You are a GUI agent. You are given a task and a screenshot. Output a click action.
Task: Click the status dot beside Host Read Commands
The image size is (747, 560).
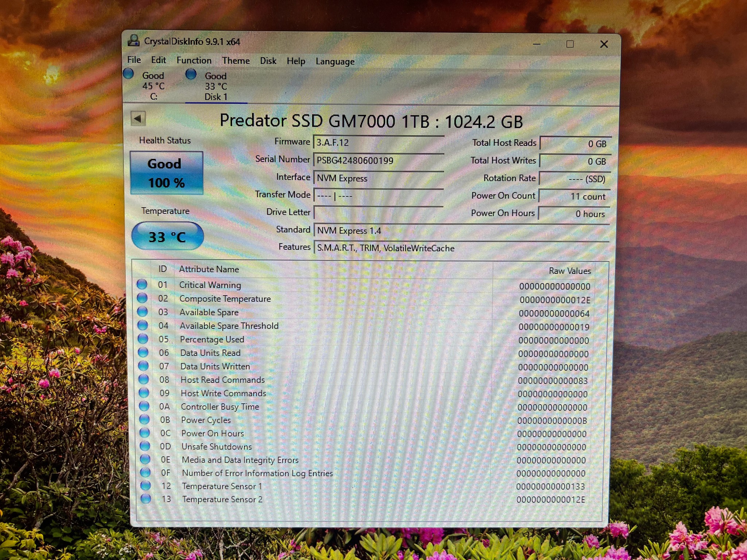(x=144, y=379)
